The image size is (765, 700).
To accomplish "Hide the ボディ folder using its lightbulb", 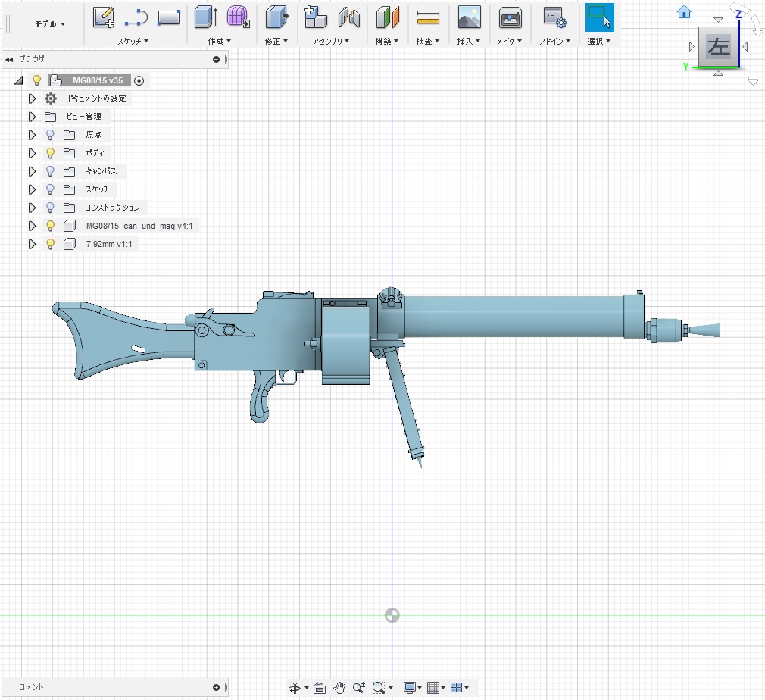I will pos(51,153).
